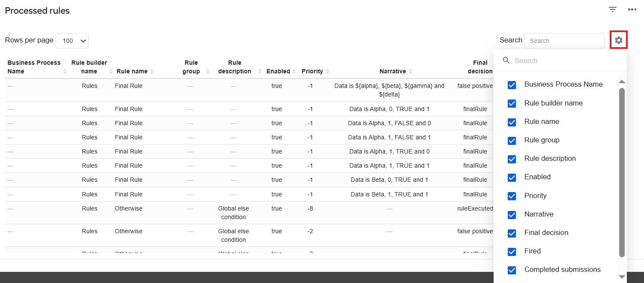This screenshot has width=644, height=283.
Task: Click the Final decision column header
Action: point(480,67)
